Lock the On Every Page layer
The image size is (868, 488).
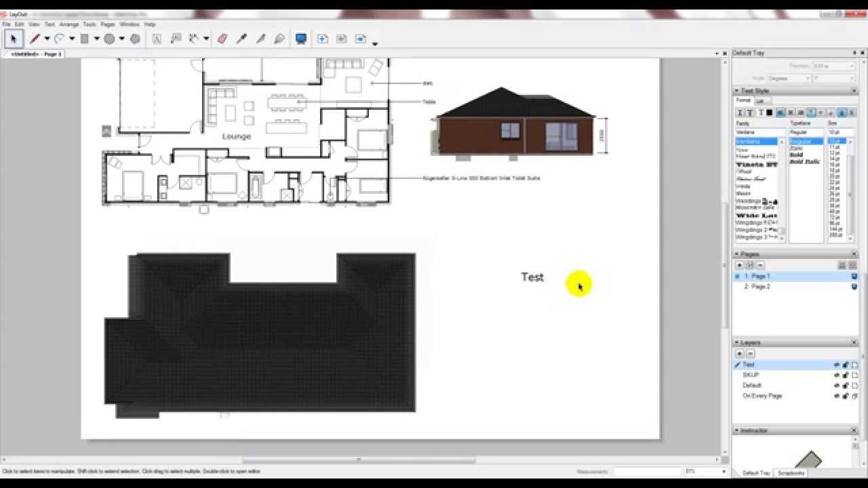click(846, 396)
